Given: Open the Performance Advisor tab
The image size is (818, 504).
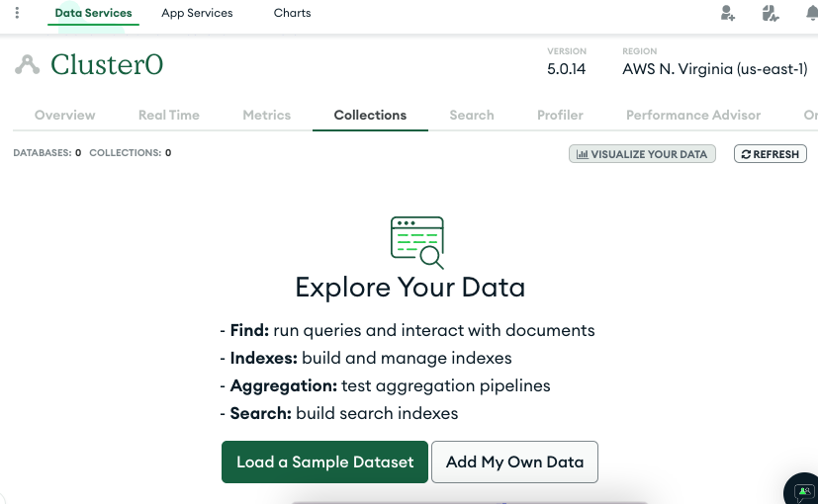Looking at the screenshot, I should 693,116.
